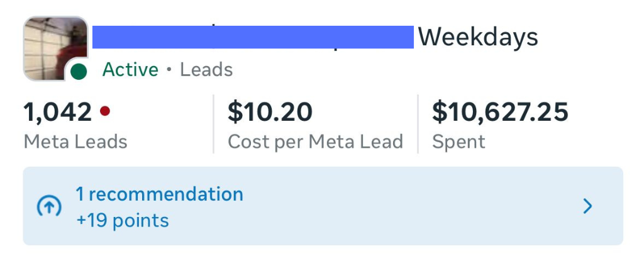The height and width of the screenshot is (256, 644).
Task: Open the "1 recommendation" link
Action: pyautogui.click(x=159, y=194)
